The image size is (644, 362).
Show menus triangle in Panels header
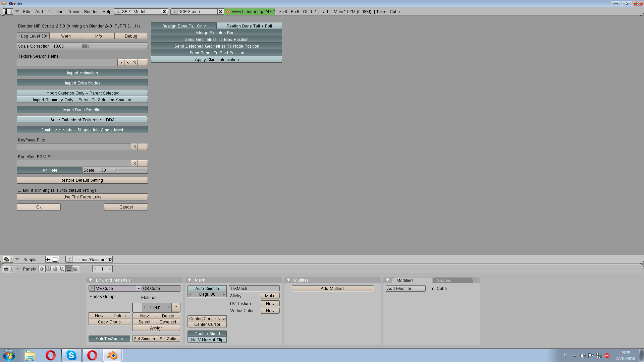(17, 269)
